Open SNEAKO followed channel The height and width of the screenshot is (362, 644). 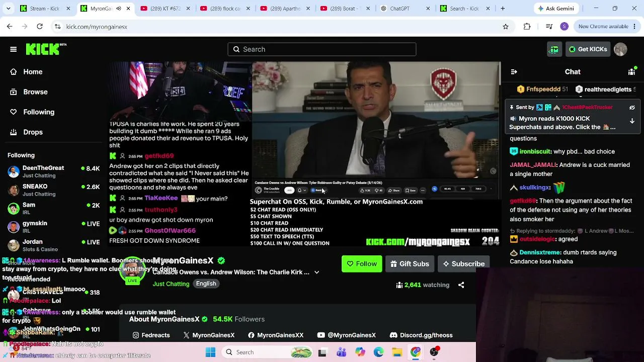[53, 190]
